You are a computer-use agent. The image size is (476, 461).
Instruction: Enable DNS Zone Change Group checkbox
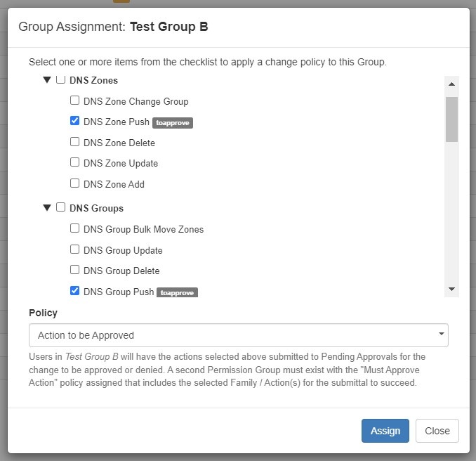(75, 100)
